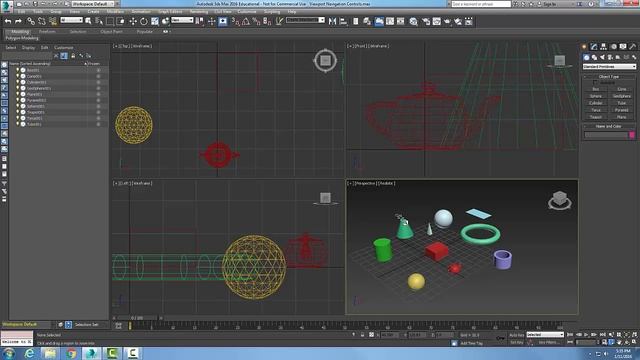
Task: Click the Pyramid primitive button
Action: point(622,110)
